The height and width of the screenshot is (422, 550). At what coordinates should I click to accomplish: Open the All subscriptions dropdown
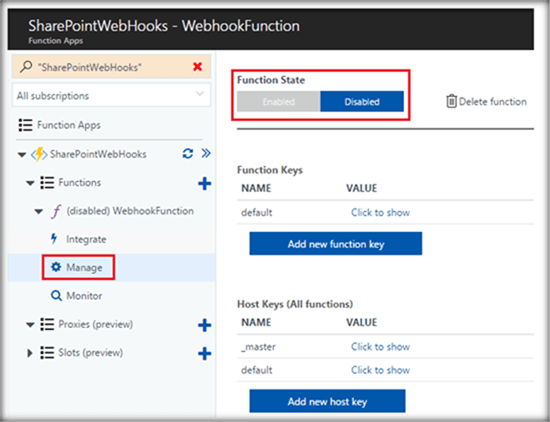pos(111,95)
